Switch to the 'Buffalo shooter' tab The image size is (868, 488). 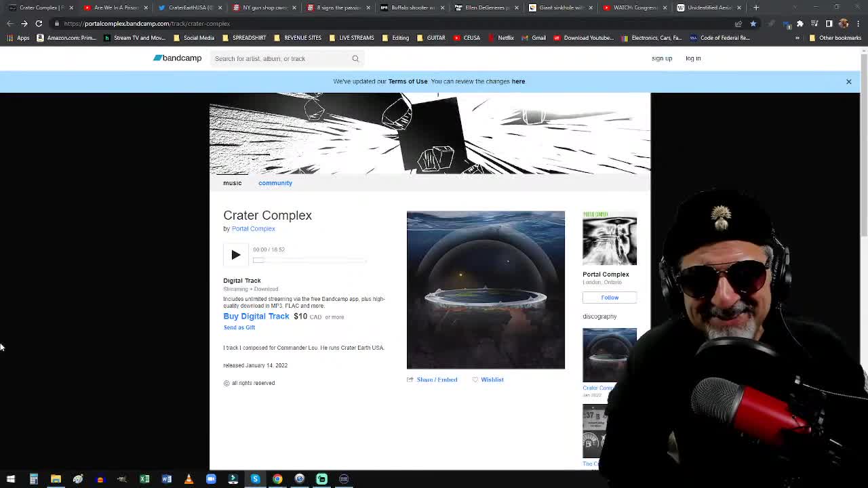[x=412, y=7]
